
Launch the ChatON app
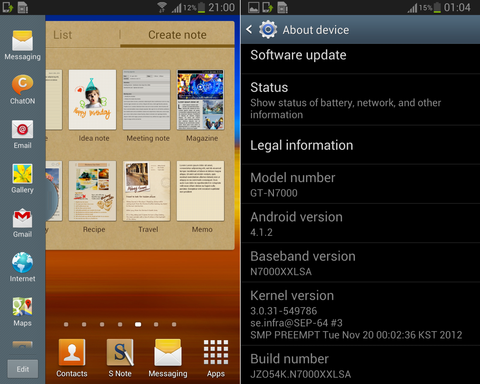tap(22, 89)
